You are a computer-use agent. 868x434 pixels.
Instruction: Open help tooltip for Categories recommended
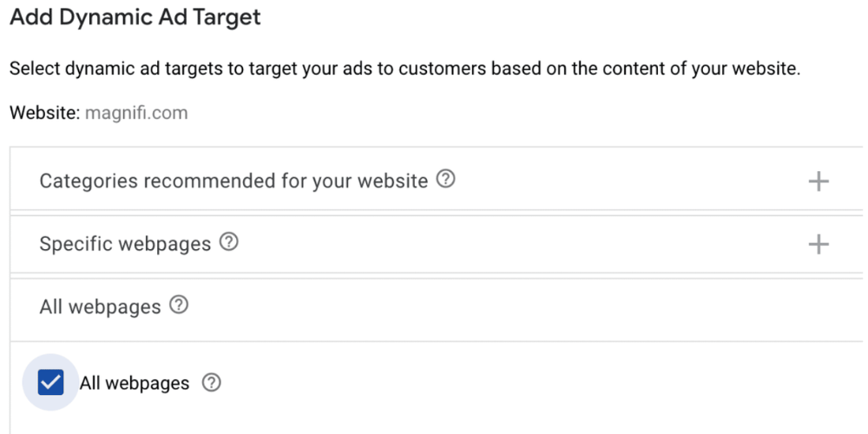tap(446, 180)
